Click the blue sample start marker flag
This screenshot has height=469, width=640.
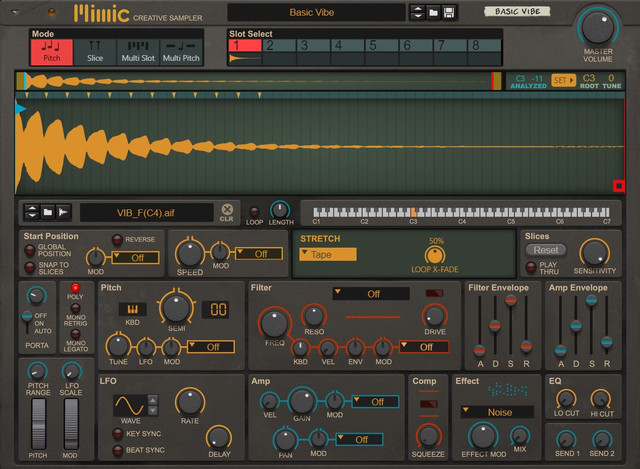pos(20,109)
